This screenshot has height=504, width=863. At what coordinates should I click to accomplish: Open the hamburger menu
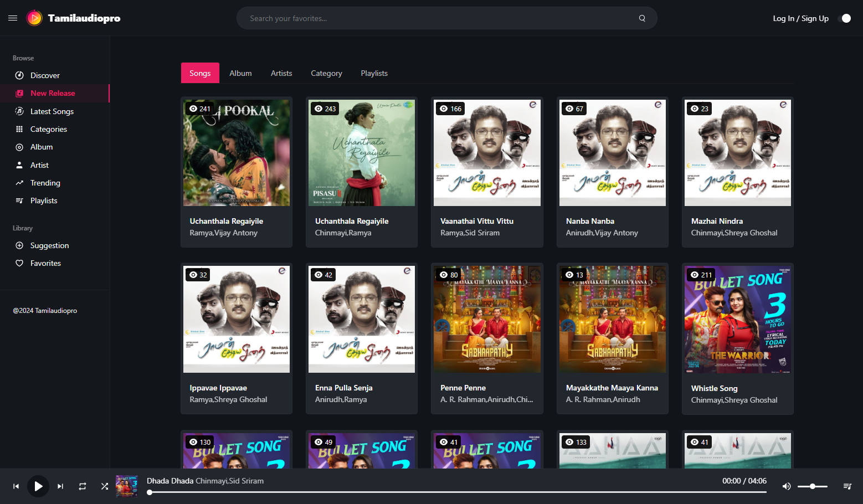pos(13,18)
